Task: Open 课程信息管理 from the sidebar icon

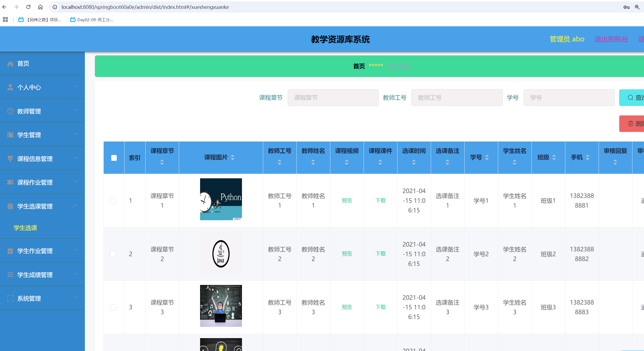Action: coord(10,158)
